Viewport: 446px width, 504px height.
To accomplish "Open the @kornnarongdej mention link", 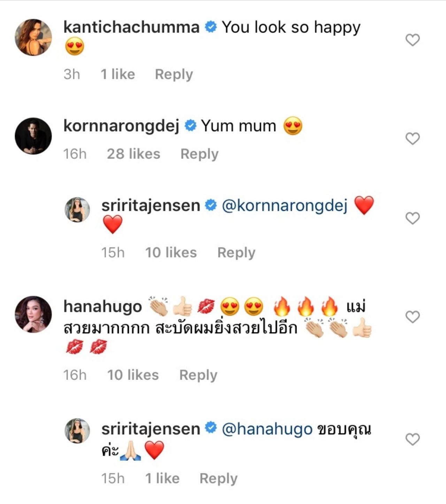I will [x=285, y=205].
